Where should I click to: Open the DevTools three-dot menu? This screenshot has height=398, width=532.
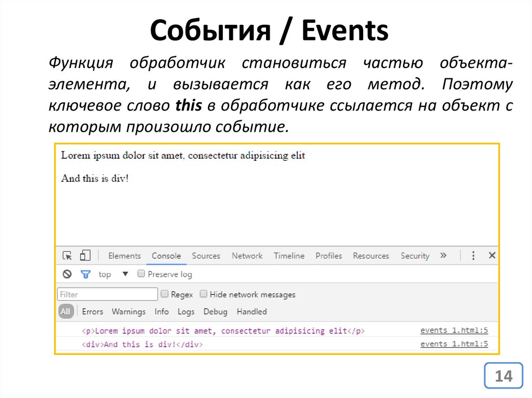pos(473,256)
